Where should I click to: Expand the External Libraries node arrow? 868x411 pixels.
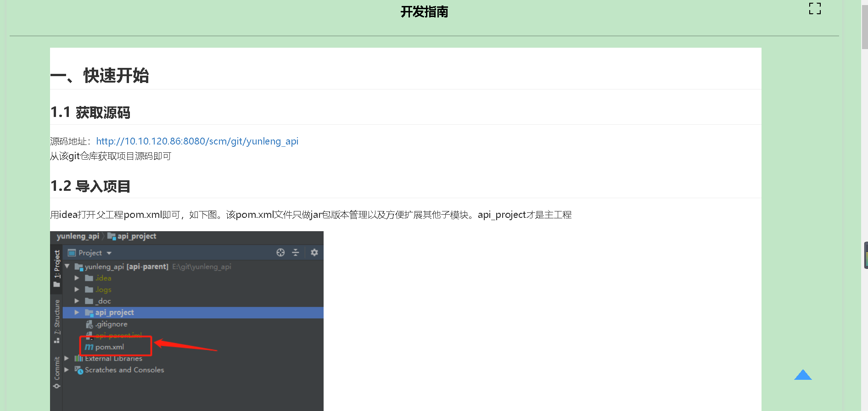[x=67, y=358]
